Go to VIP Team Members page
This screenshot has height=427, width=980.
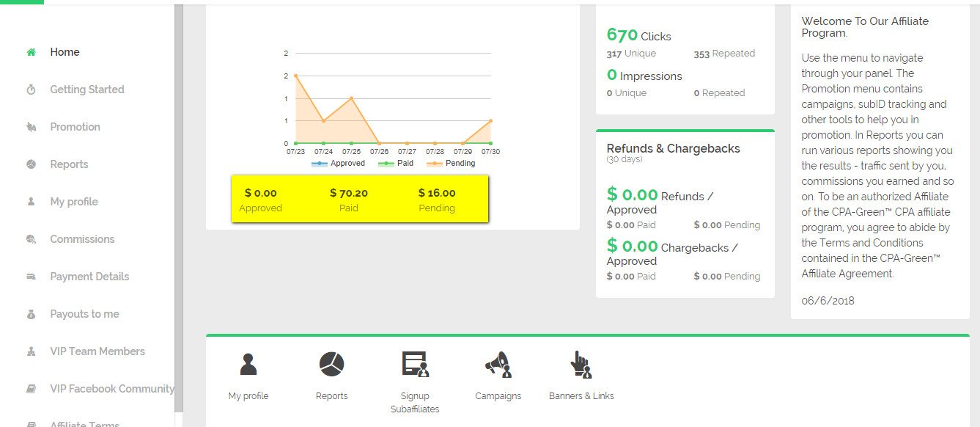pyautogui.click(x=97, y=351)
